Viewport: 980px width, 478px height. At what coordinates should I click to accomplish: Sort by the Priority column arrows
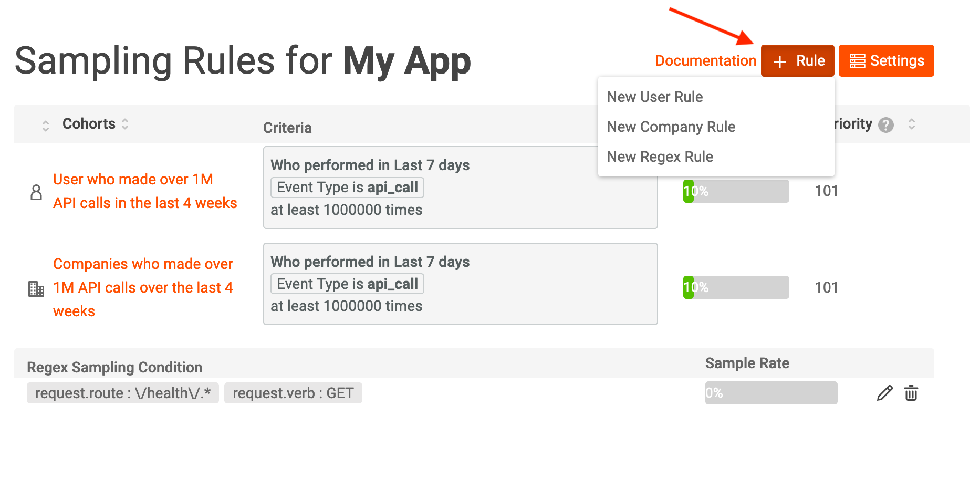912,124
